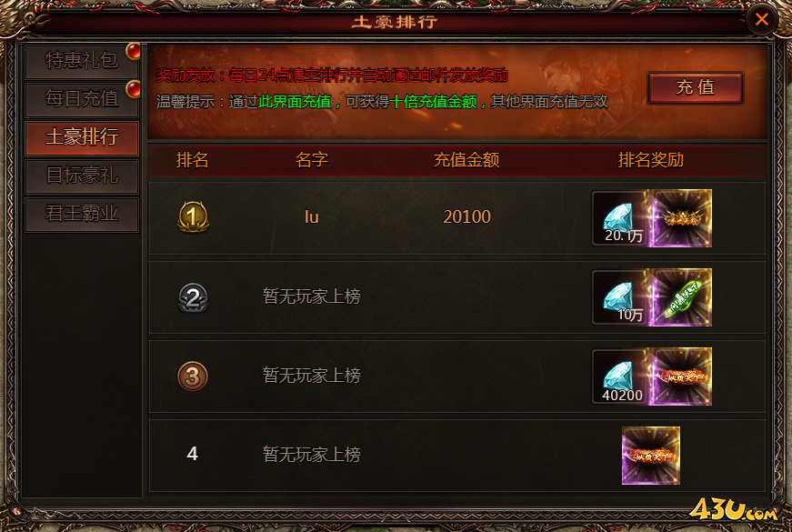
Task: Click the first place diamond reward icon
Action: [622, 218]
